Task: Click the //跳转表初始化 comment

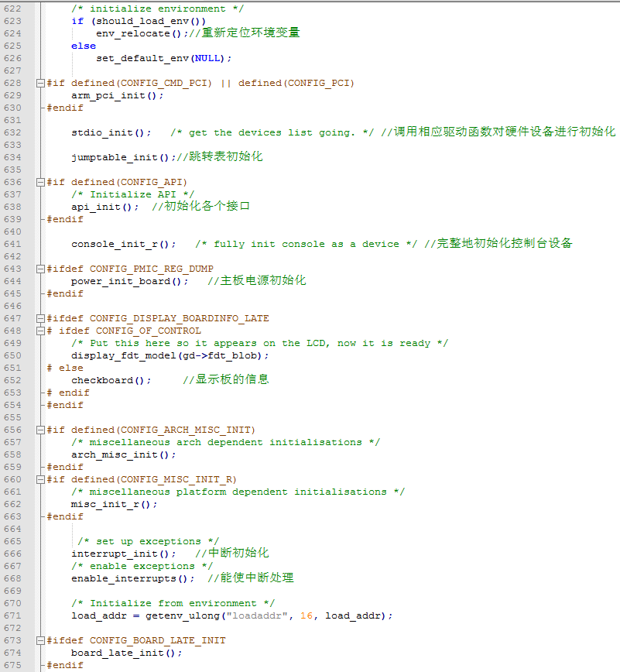Action: [219, 156]
